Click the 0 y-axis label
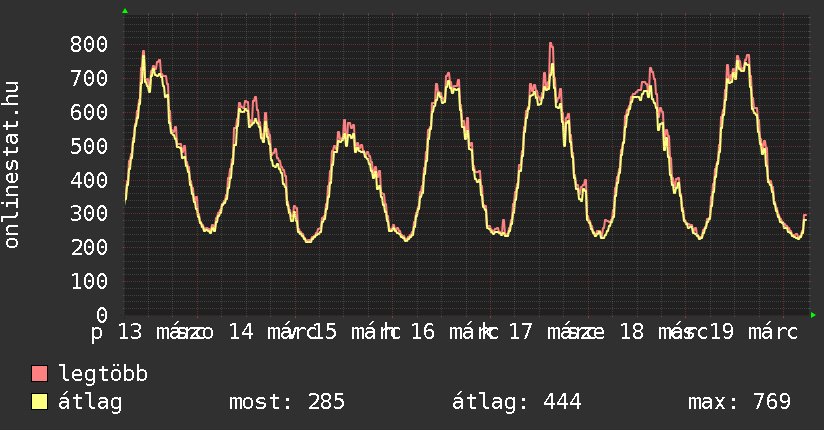The image size is (824, 430). 101,315
